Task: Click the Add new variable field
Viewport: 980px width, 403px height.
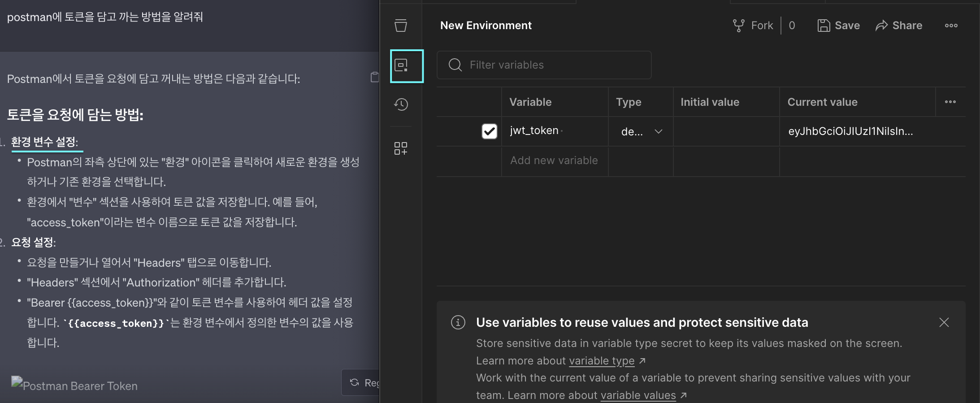Action: pyautogui.click(x=554, y=160)
